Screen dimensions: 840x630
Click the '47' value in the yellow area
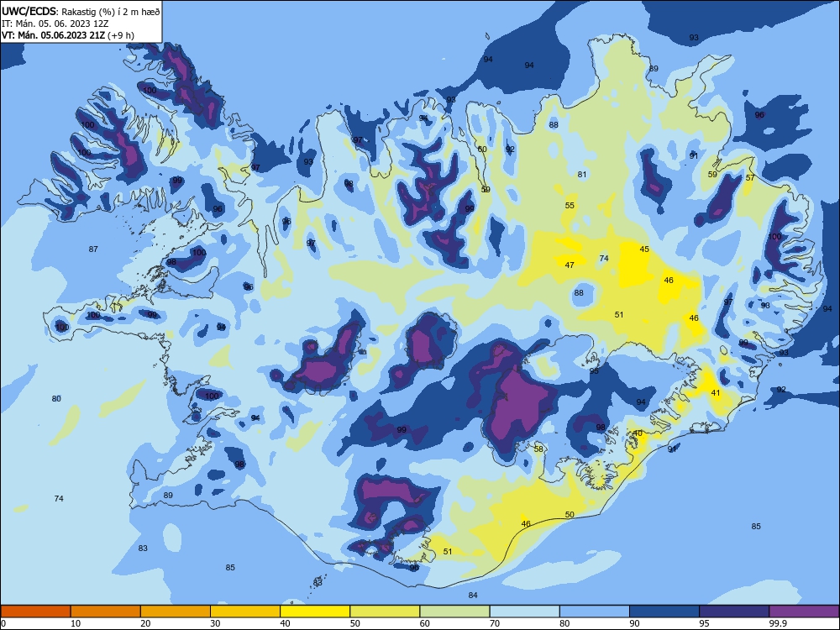coord(570,265)
